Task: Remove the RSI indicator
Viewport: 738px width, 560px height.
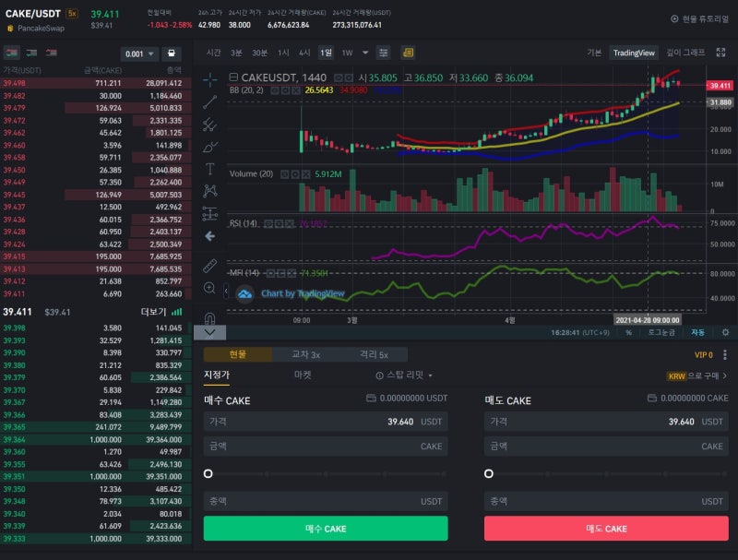Action: click(x=289, y=224)
